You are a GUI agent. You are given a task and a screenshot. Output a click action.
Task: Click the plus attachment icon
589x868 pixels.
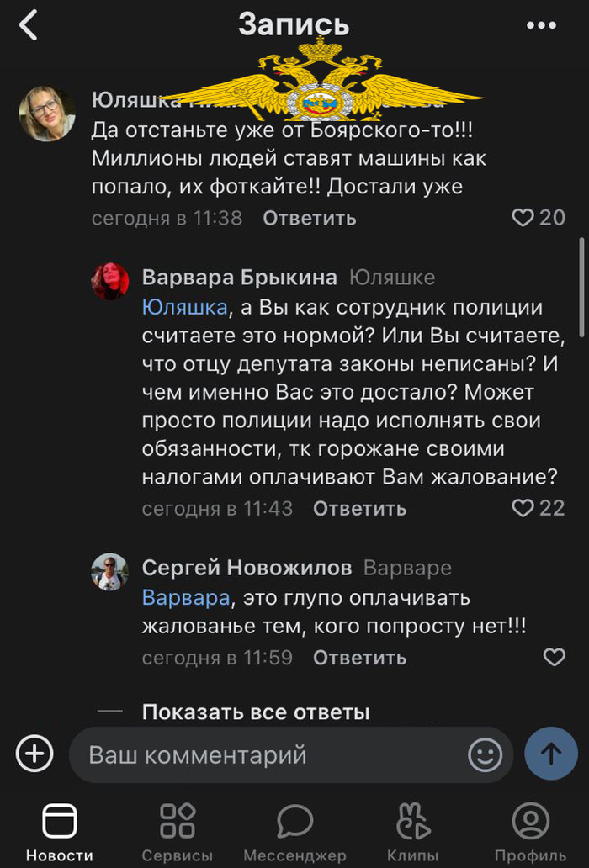[x=34, y=754]
